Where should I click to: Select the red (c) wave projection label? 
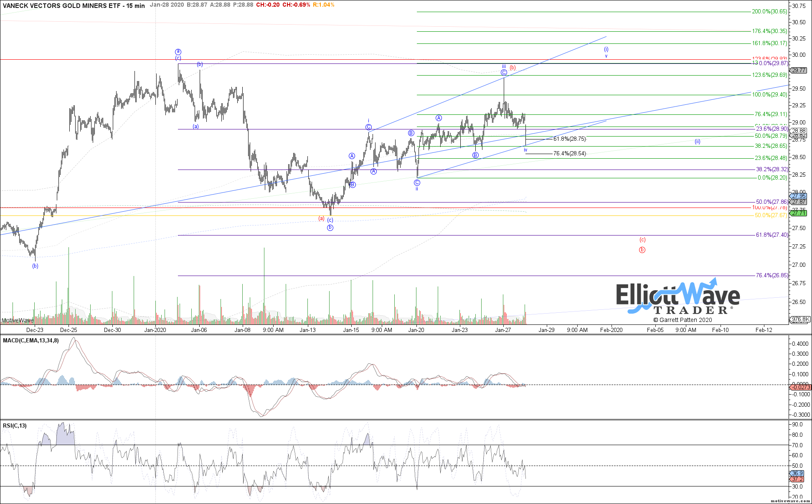point(642,240)
